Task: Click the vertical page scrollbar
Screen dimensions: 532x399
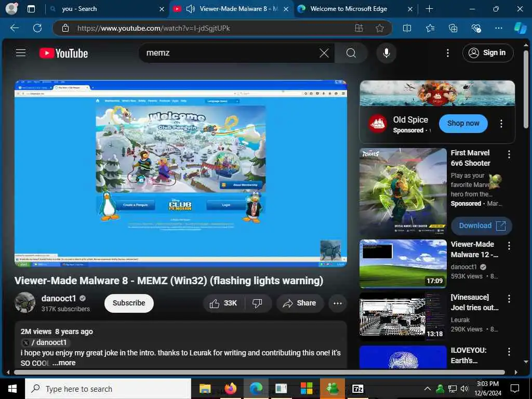Action: pyautogui.click(x=526, y=89)
